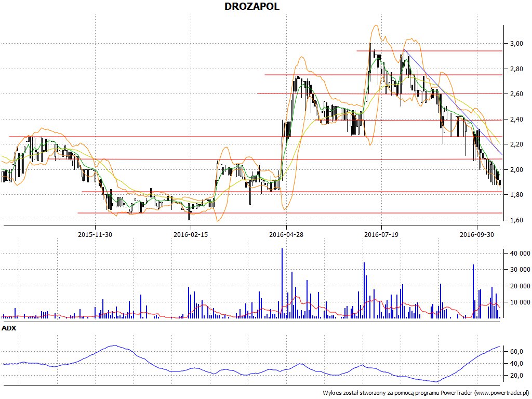Click the 30 000 volume axis label
The width and height of the screenshot is (532, 399).
click(x=520, y=270)
